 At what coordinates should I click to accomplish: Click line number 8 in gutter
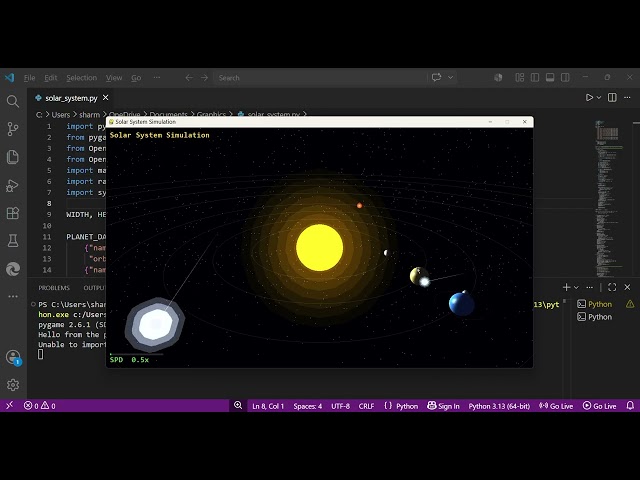[49, 203]
